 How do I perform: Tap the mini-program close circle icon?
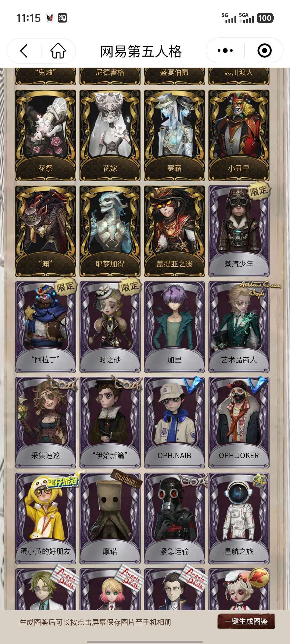264,50
